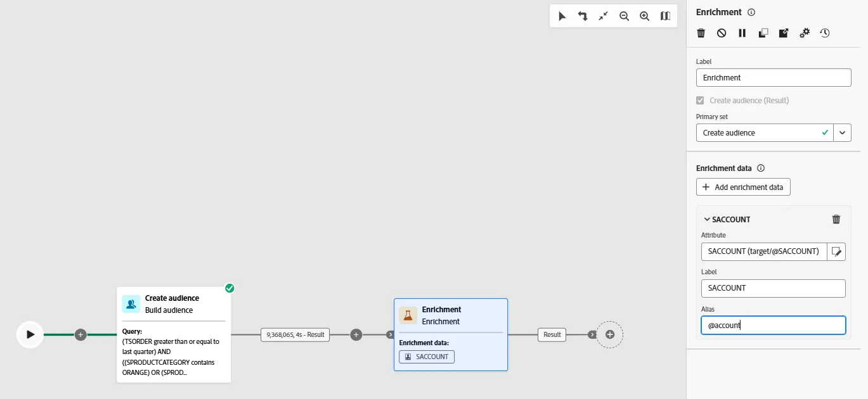Add activity before Create audience node
Screen dimensions: 868x399
tap(81, 334)
